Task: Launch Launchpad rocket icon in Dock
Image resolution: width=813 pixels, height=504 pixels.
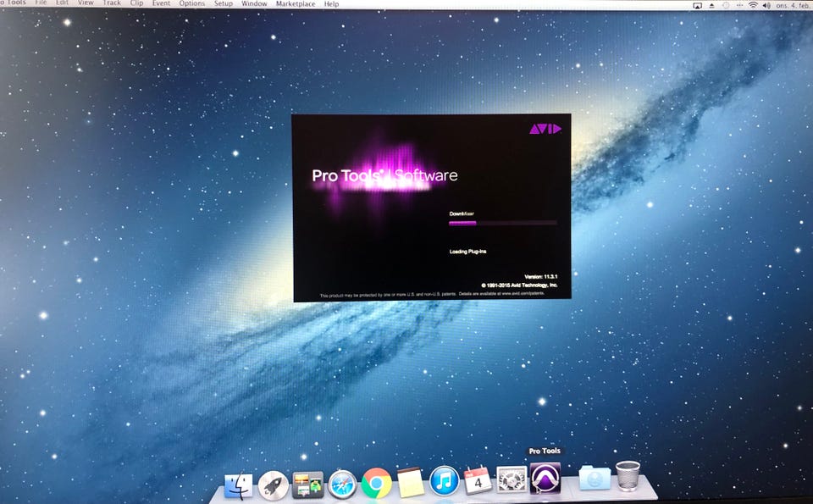Action: point(274,485)
